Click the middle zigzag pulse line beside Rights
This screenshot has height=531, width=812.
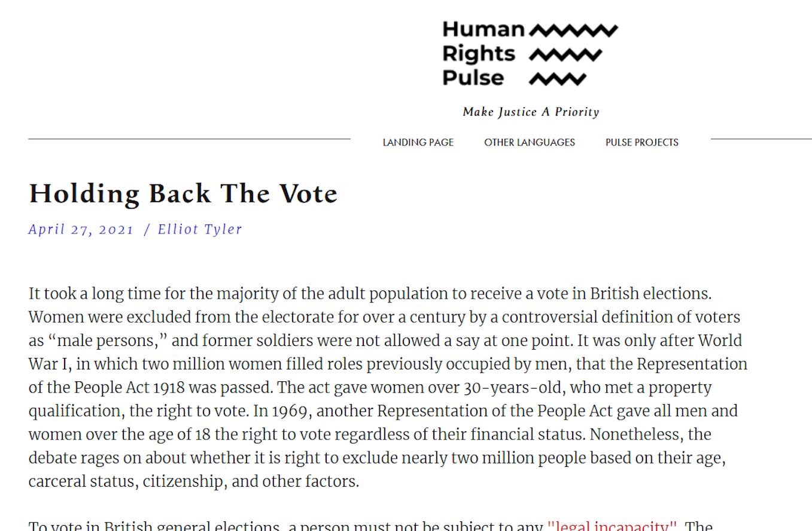565,54
